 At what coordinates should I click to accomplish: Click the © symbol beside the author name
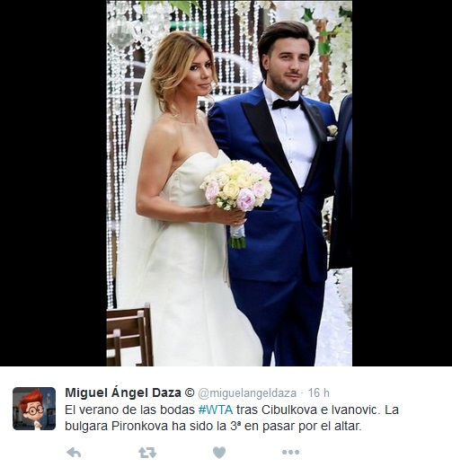190,392
